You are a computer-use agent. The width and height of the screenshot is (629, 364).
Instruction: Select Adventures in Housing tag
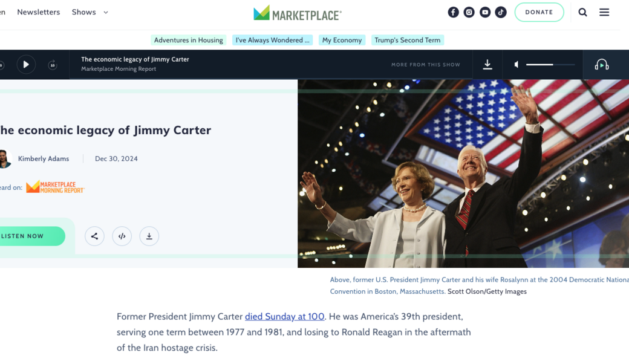tap(188, 40)
